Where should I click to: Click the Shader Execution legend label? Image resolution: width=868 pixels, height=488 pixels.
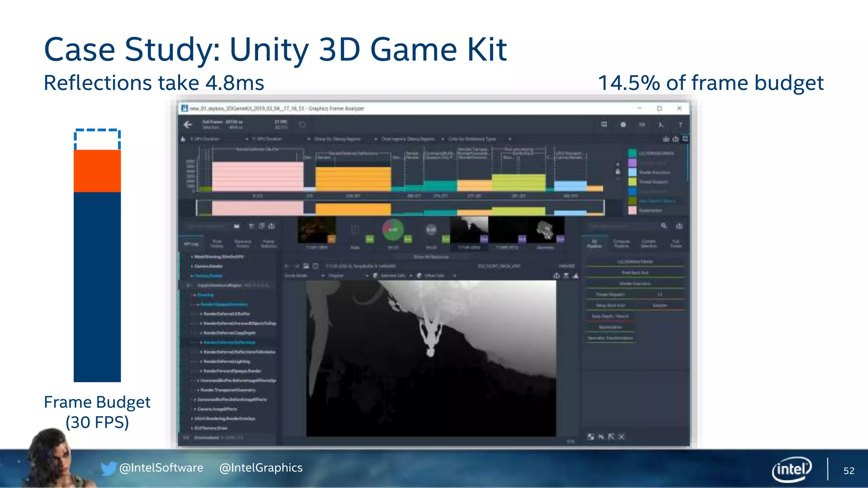654,172
